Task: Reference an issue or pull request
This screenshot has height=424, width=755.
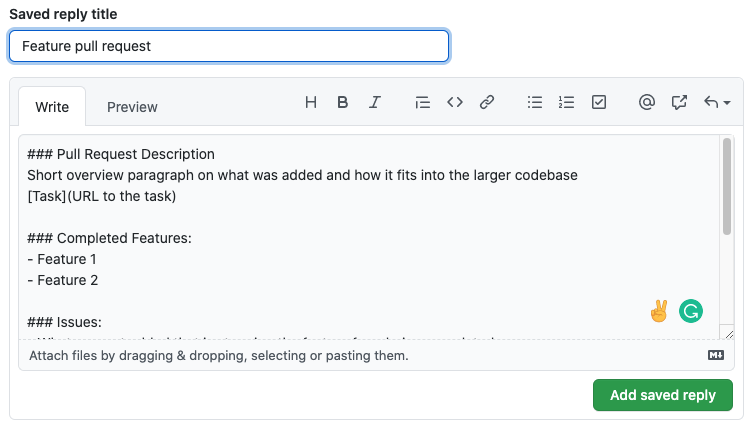Action: (x=679, y=103)
